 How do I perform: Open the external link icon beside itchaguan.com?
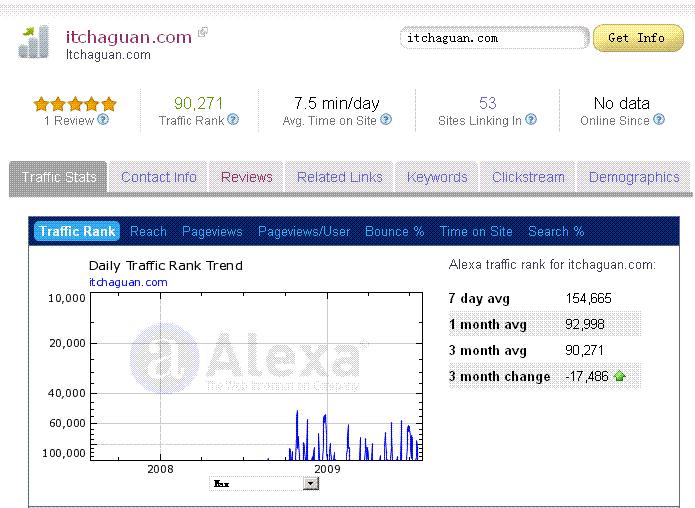pyautogui.click(x=203, y=32)
